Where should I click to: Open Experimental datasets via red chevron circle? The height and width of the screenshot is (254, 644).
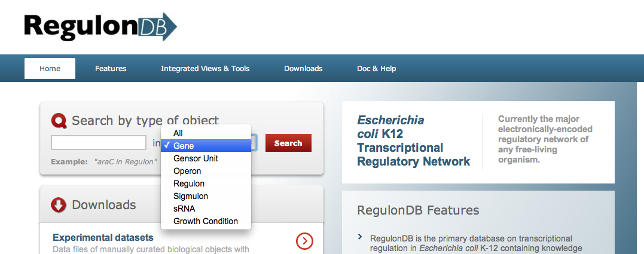coord(304,241)
